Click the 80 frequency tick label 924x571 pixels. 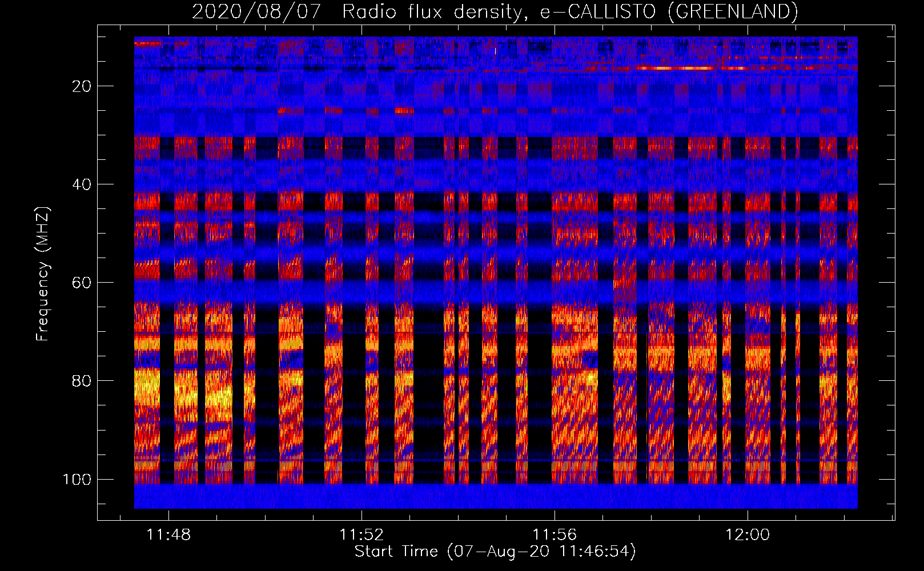82,381
